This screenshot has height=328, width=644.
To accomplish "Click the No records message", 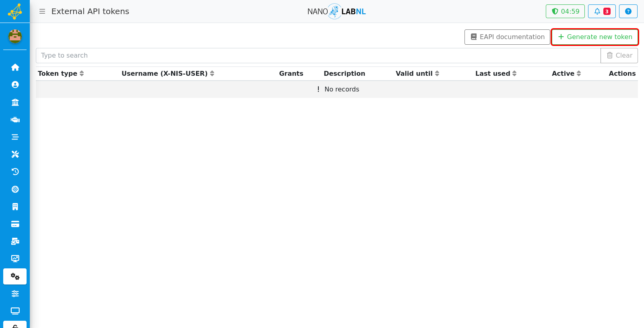I will coord(338,89).
